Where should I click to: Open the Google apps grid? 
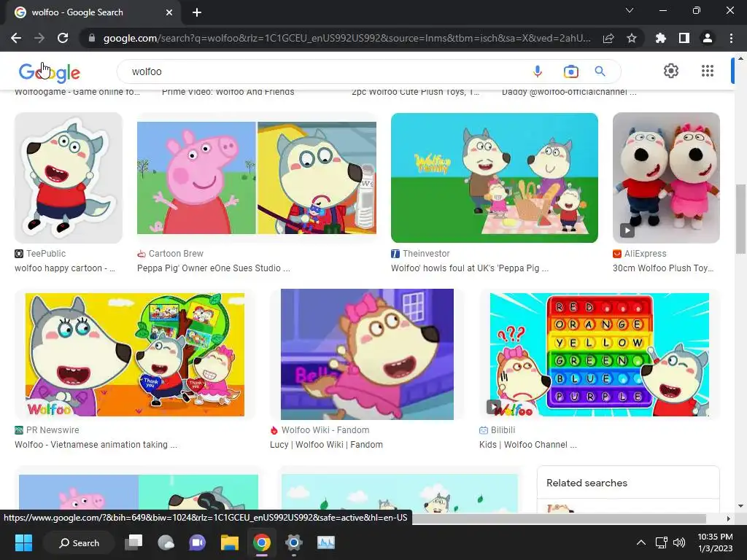click(x=708, y=71)
